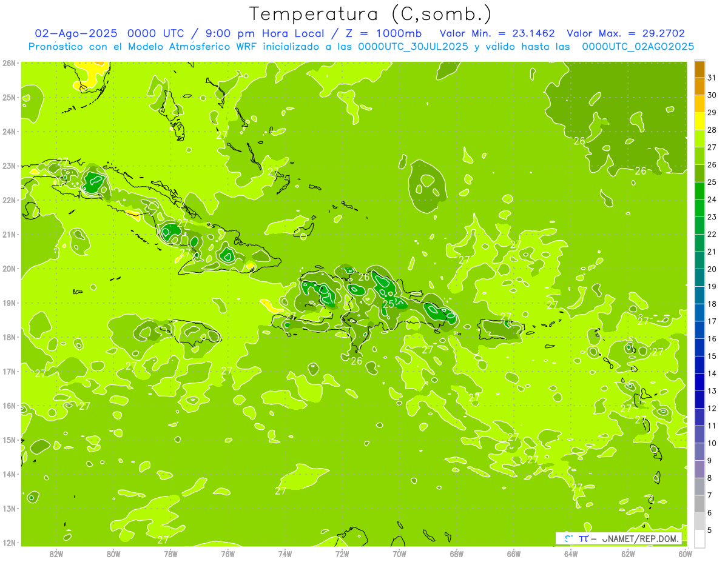The image size is (728, 562).
Task: Click the 66W longitude axis label
Action: click(x=514, y=554)
